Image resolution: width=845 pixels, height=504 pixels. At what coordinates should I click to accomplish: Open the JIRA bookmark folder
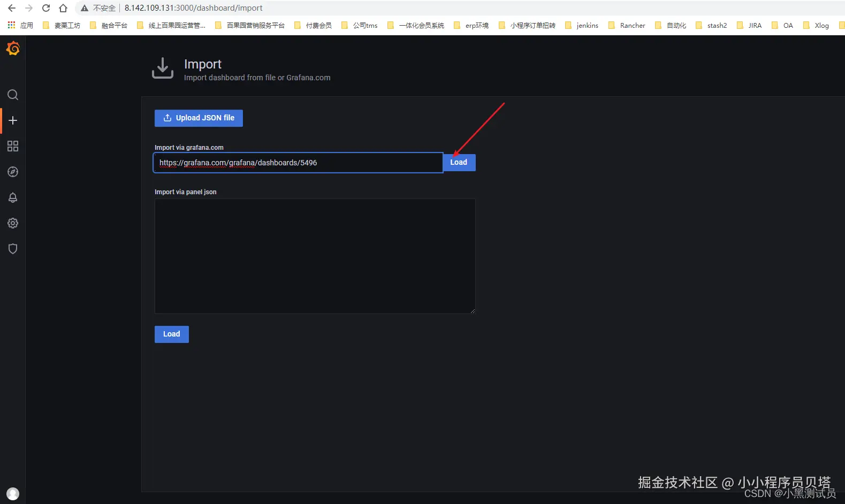click(x=749, y=25)
